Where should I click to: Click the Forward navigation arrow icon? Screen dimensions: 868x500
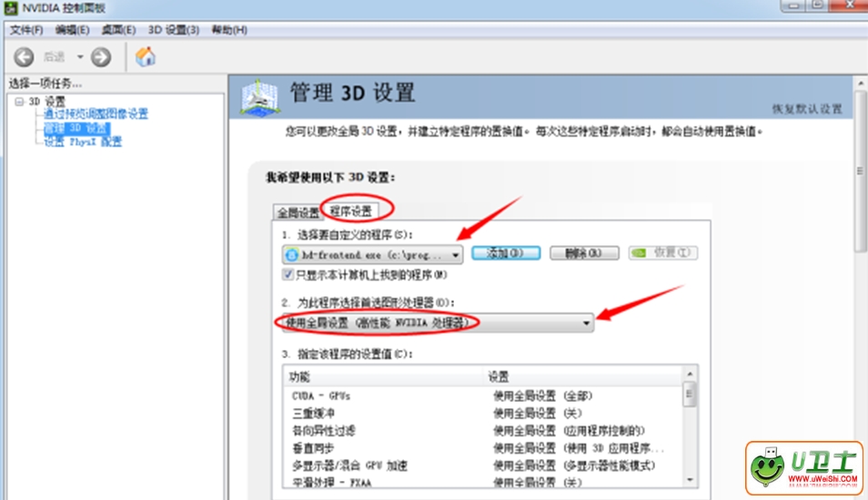101,57
